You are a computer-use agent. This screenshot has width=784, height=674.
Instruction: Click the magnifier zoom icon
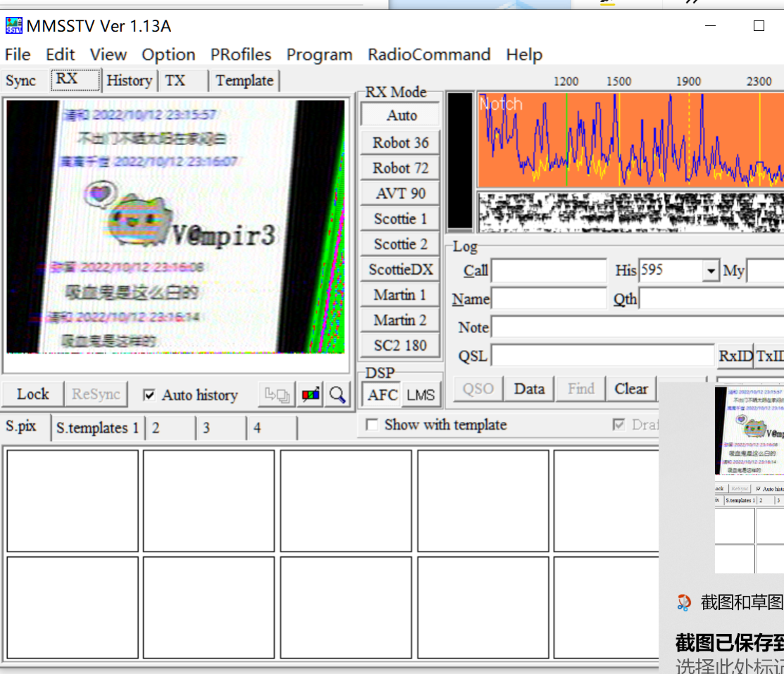click(x=338, y=394)
